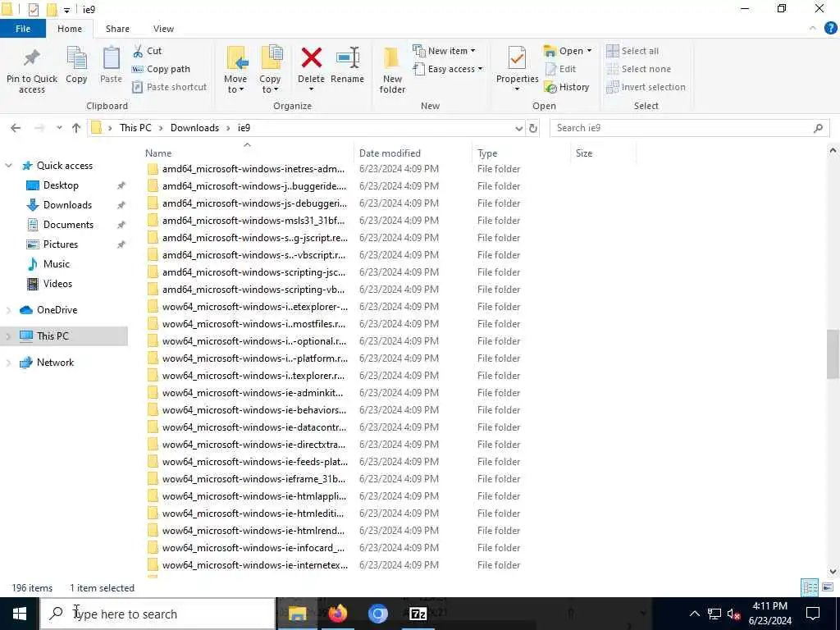The width and height of the screenshot is (840, 630).
Task: Go up one folder level
Action: tap(76, 128)
